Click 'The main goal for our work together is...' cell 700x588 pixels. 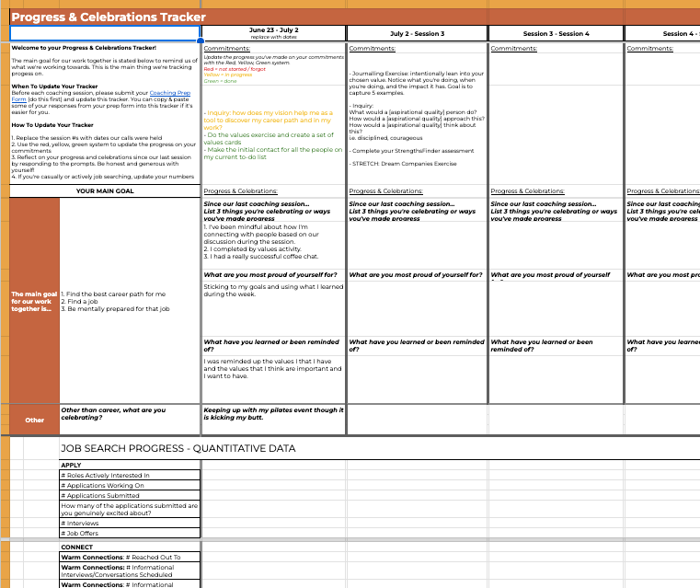(x=34, y=302)
